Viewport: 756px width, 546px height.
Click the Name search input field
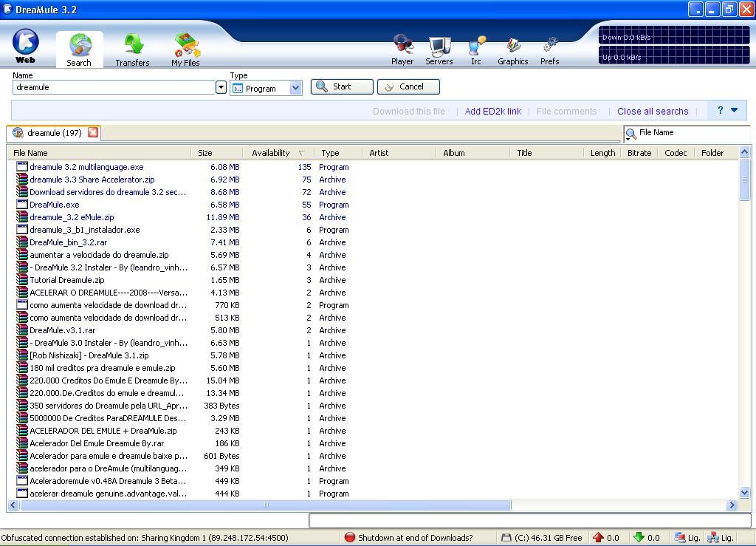click(114, 87)
